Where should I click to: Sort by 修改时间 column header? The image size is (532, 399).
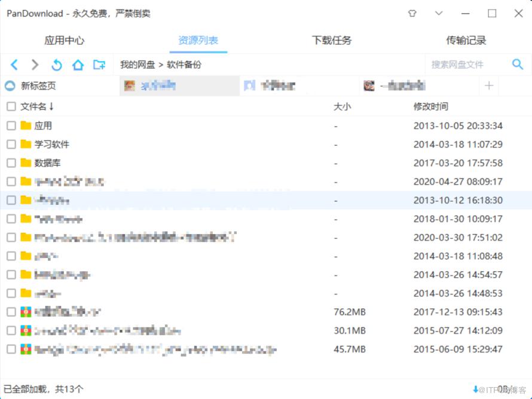(430, 106)
